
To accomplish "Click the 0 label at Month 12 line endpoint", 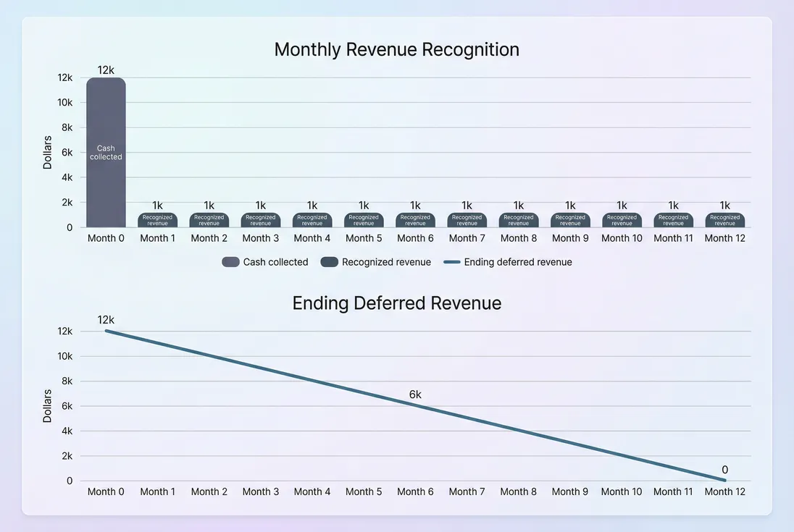I will (x=724, y=469).
